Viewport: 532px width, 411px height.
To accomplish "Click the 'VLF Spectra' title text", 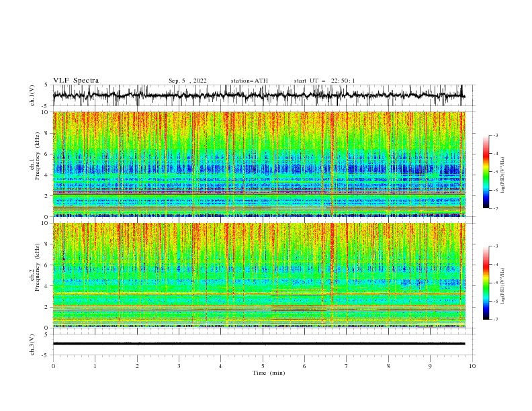I will click(76, 81).
